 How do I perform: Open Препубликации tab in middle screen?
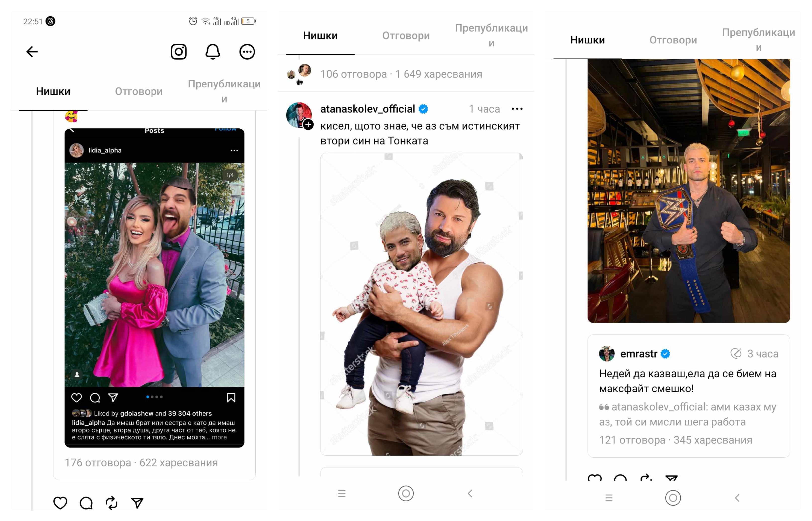tap(491, 35)
